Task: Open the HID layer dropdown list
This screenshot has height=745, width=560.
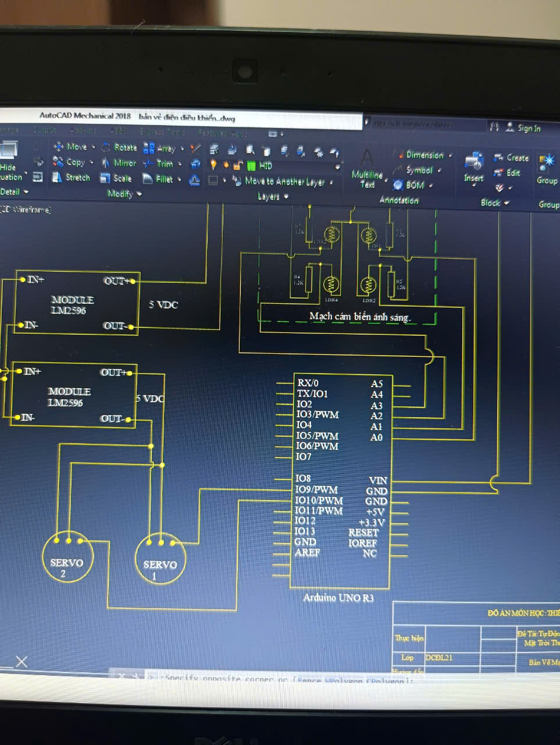Action: [338, 167]
